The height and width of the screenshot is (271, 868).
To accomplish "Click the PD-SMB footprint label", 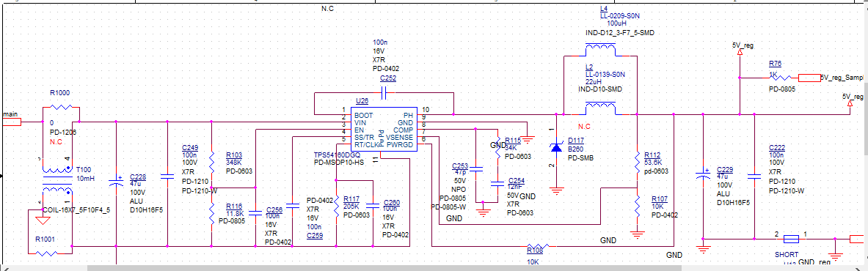I will coord(580,157).
